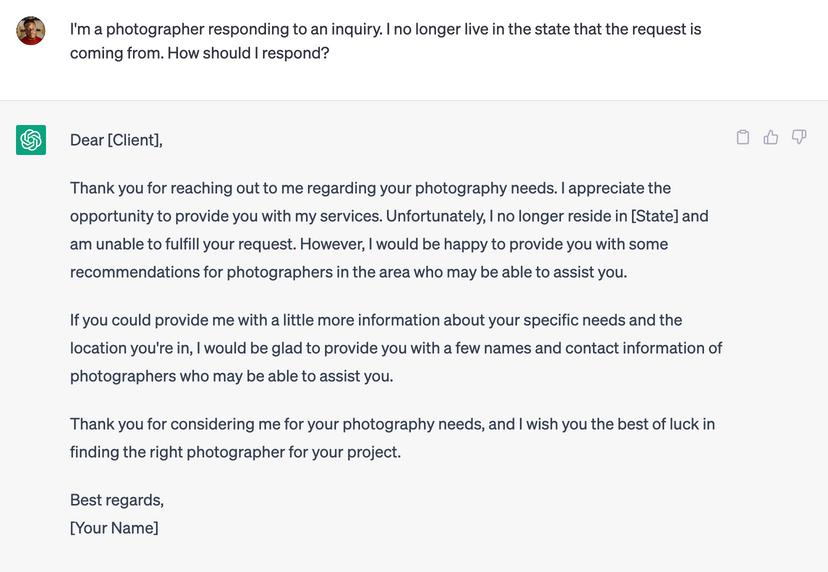Screen dimensions: 828x572
Task: Click the [Your Name] signature placeholder
Action: (x=114, y=528)
